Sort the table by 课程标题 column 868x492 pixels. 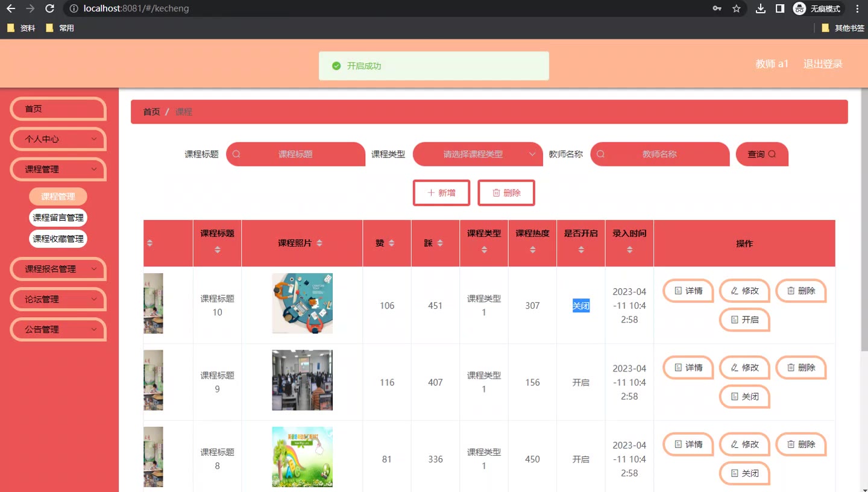tap(218, 250)
